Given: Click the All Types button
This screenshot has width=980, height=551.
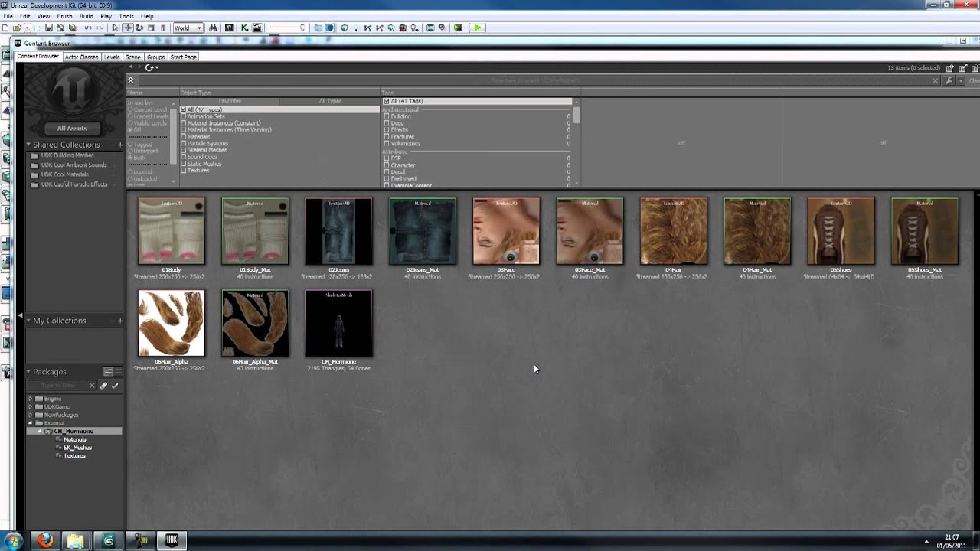Looking at the screenshot, I should pos(330,101).
